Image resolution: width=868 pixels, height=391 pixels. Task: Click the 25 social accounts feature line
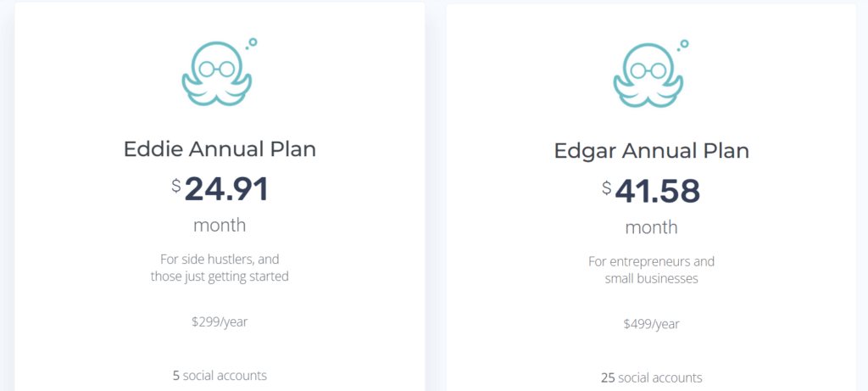pyautogui.click(x=652, y=378)
